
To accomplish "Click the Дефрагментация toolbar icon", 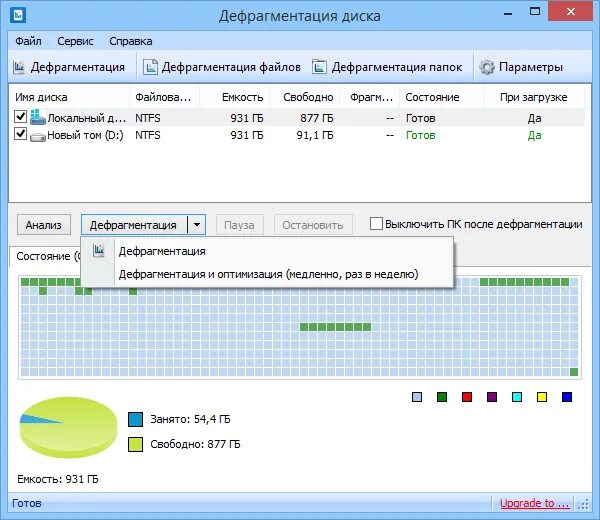I will point(19,67).
